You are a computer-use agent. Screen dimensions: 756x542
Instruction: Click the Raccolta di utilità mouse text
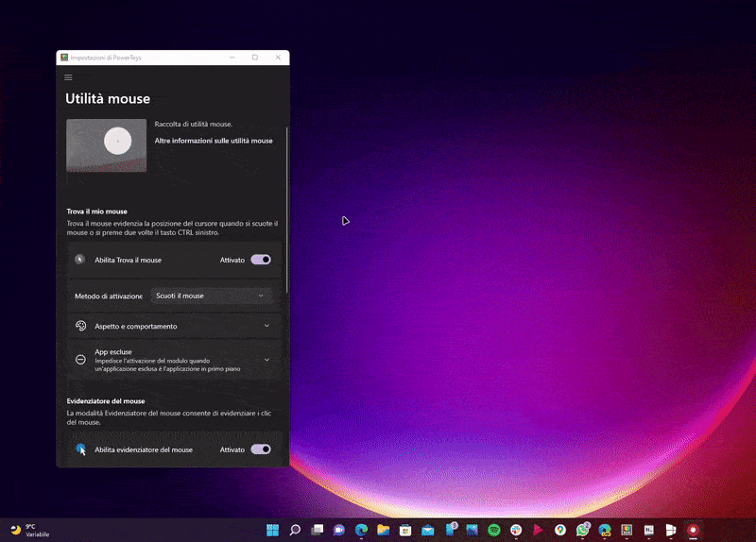click(194, 125)
